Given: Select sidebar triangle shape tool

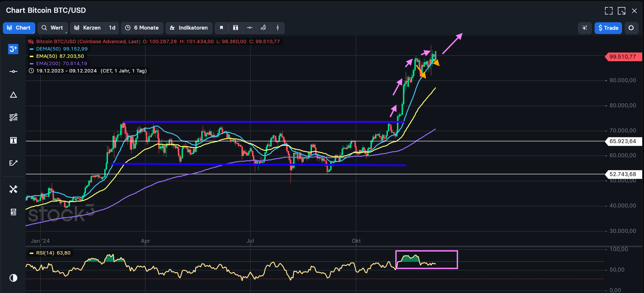Looking at the screenshot, I should coord(13,95).
